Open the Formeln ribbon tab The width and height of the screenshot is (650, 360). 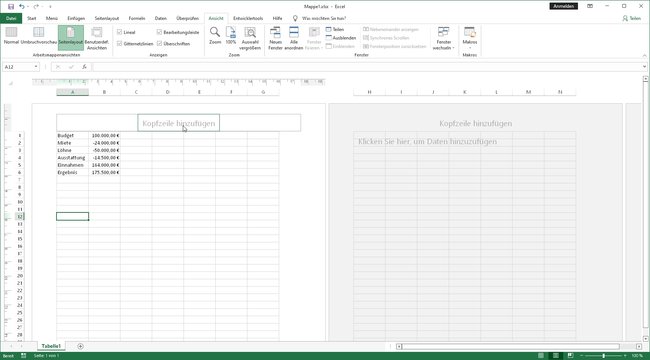click(137, 18)
